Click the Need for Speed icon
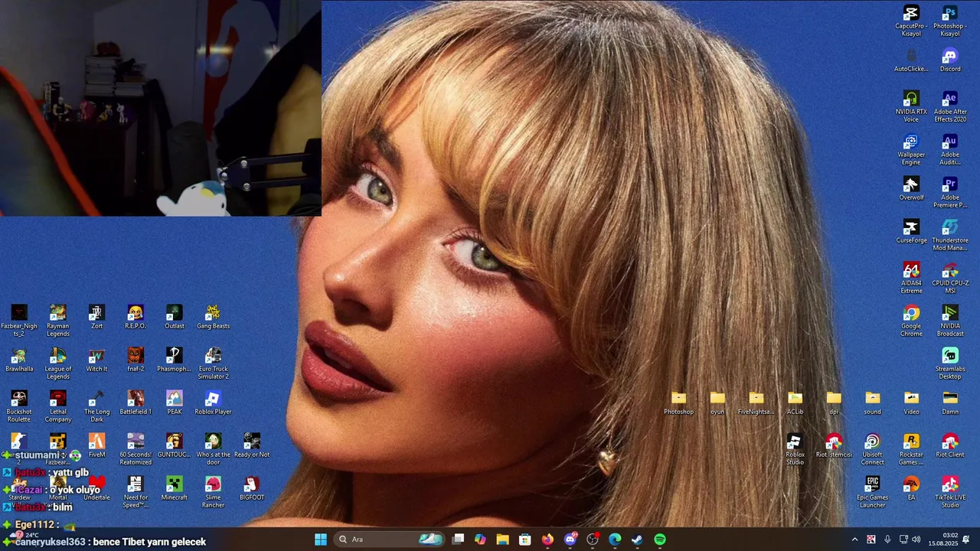The width and height of the screenshot is (980, 551). click(136, 491)
